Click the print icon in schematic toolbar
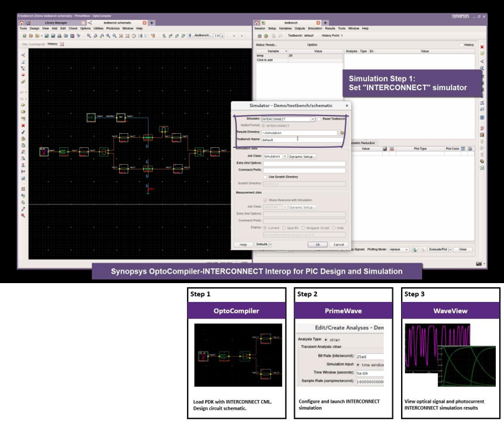 point(59,36)
